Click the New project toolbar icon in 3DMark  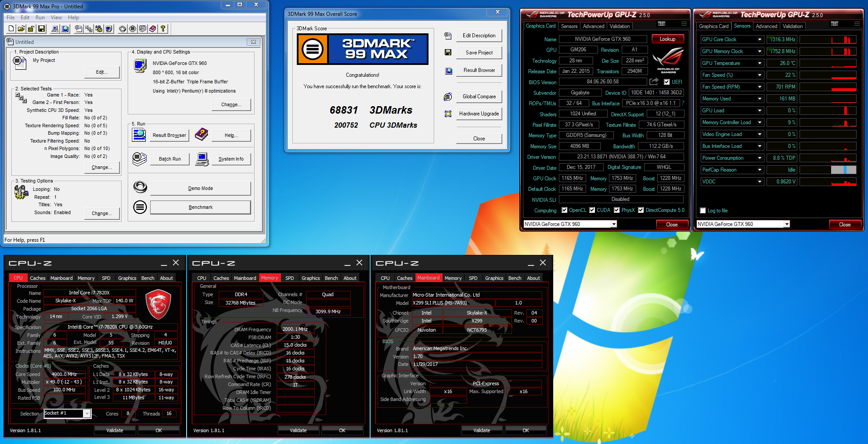tap(11, 29)
